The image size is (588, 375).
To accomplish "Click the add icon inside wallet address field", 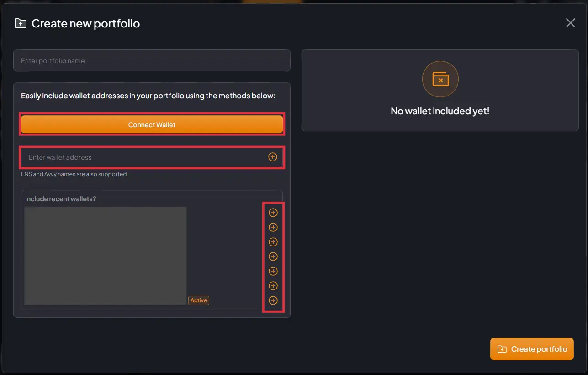I will click(272, 157).
